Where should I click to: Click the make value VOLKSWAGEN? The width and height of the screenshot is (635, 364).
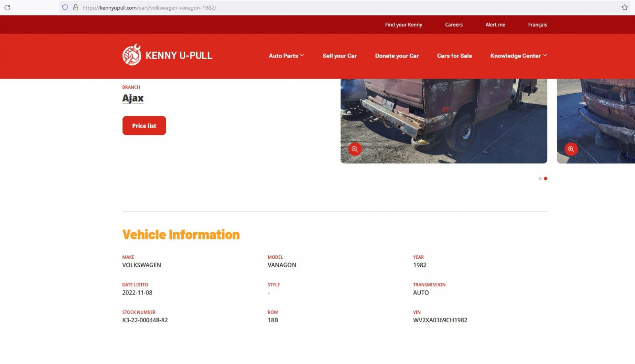(x=142, y=265)
